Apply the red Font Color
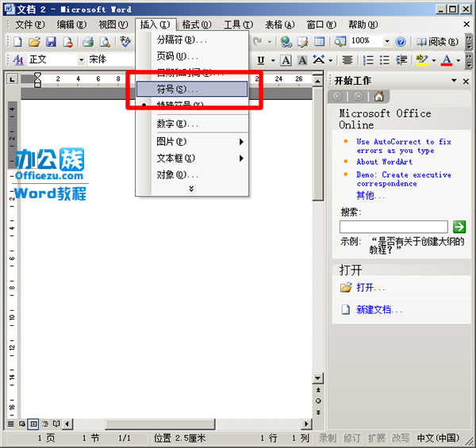The height and width of the screenshot is (448, 476). pos(447,60)
